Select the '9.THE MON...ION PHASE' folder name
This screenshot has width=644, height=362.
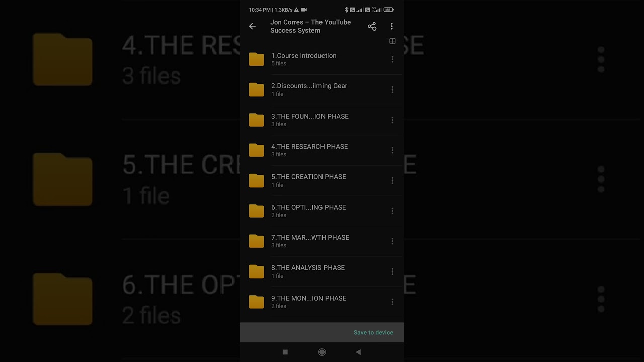coord(309,298)
